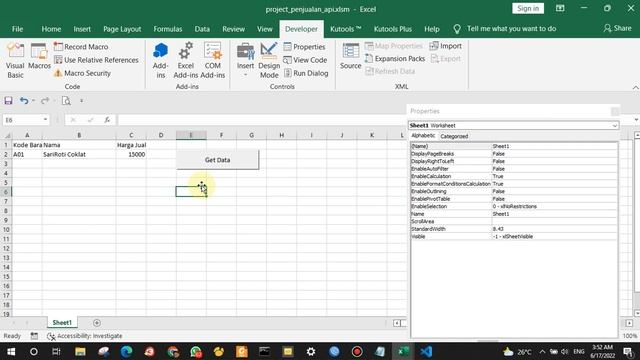Open Sheet1 Worksheet object dropdown in Properties
640x360 pixels.
(x=615, y=126)
